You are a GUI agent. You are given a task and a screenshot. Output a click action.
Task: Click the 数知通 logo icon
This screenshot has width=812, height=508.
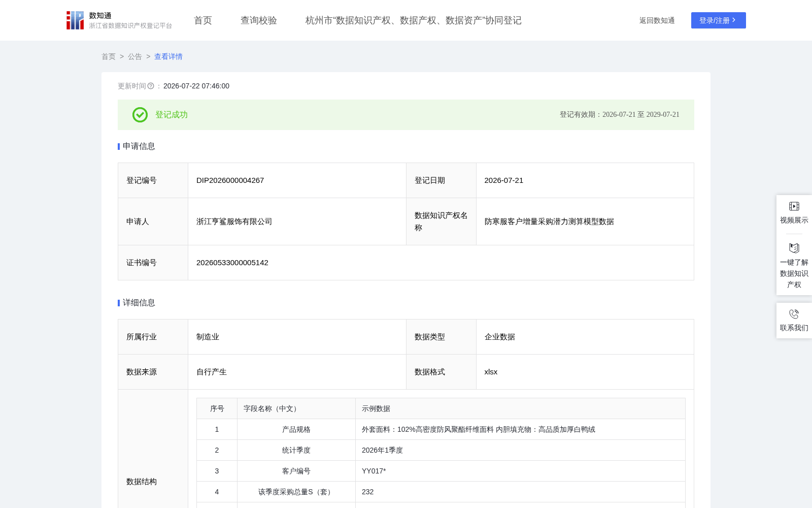75,20
